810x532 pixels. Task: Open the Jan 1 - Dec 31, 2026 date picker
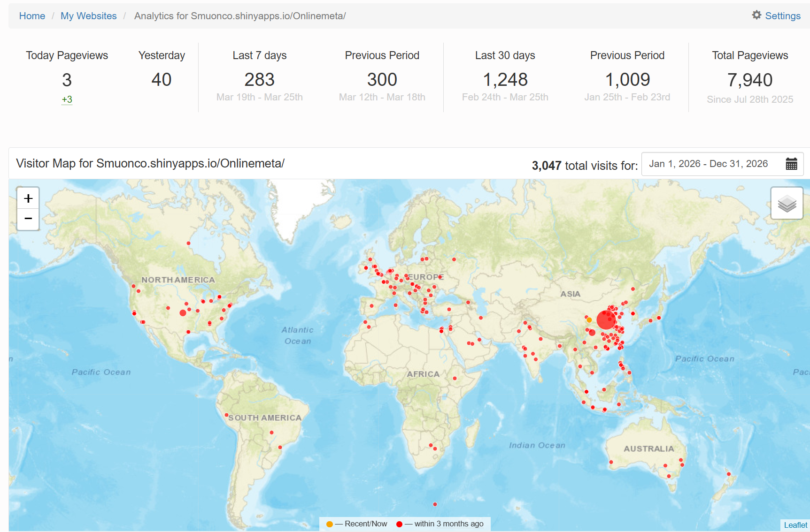(x=709, y=164)
